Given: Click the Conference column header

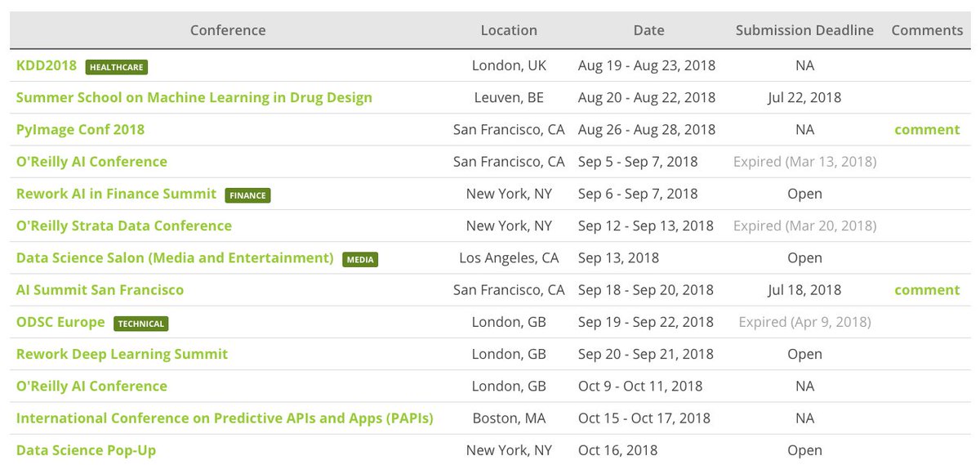Looking at the screenshot, I should 228,30.
